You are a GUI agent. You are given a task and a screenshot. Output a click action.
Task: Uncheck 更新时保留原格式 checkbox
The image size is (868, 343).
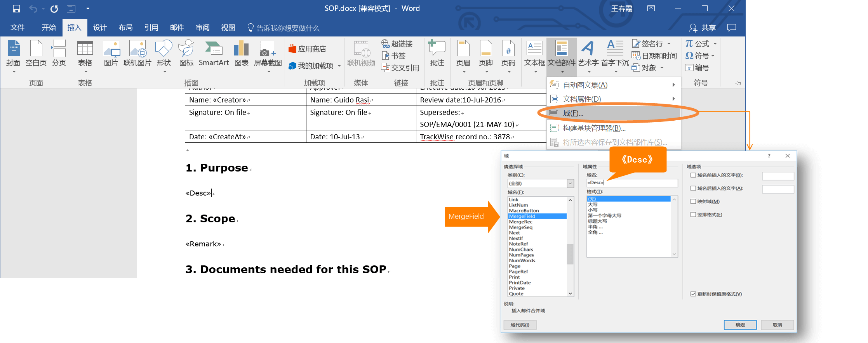tap(693, 294)
